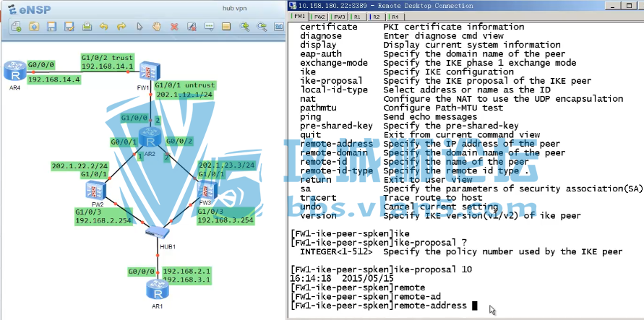
Task: Click the '192.168.2.254' label under FW2
Action: (103, 221)
